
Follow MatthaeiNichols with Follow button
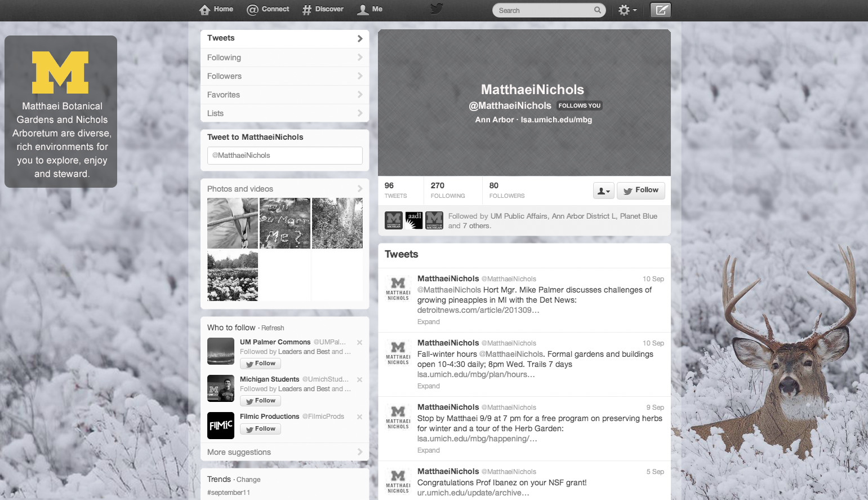(x=641, y=191)
